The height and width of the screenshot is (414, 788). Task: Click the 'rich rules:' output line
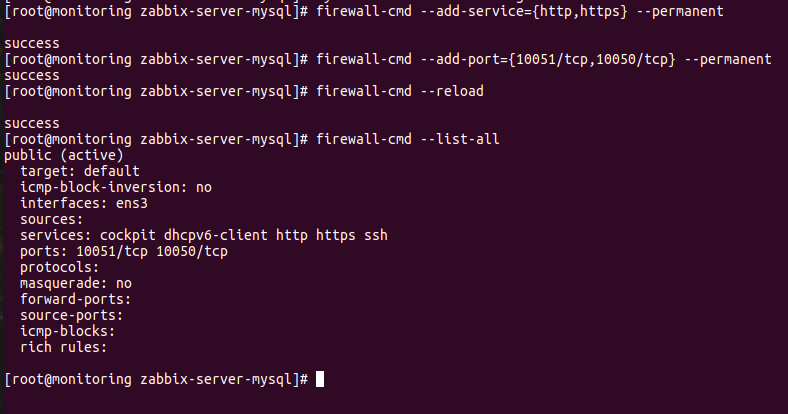(x=64, y=347)
